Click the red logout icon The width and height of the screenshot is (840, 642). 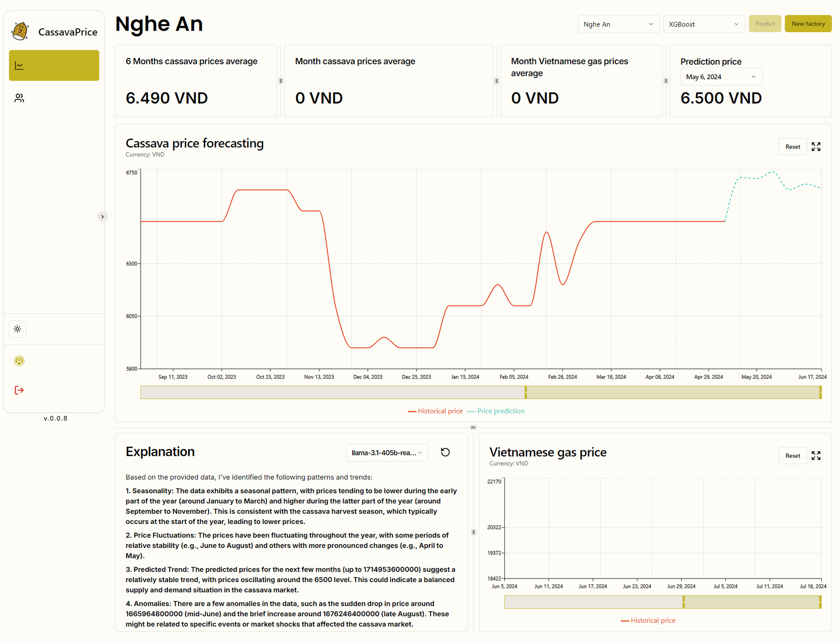(x=19, y=390)
